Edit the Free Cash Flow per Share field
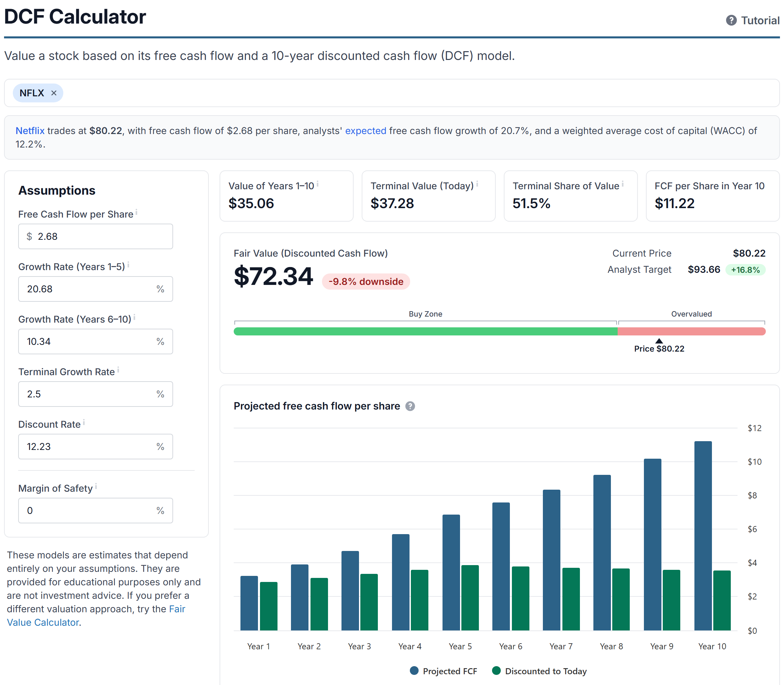The width and height of the screenshot is (784, 685). pos(96,236)
